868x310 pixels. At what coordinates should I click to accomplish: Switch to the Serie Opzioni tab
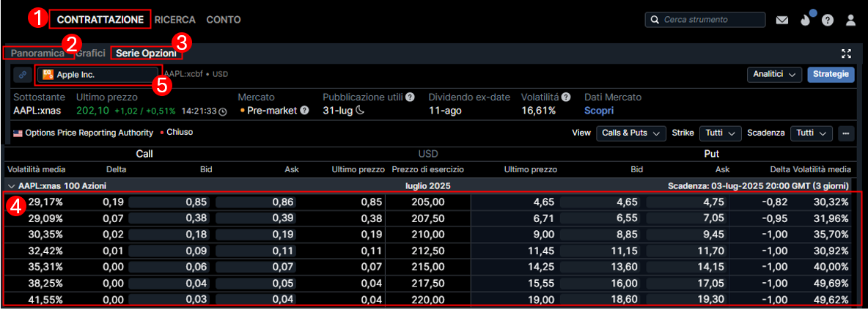(x=146, y=53)
